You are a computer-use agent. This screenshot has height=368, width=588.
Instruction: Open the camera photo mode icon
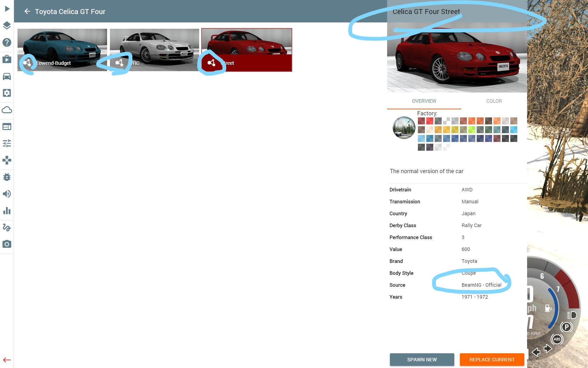point(7,244)
